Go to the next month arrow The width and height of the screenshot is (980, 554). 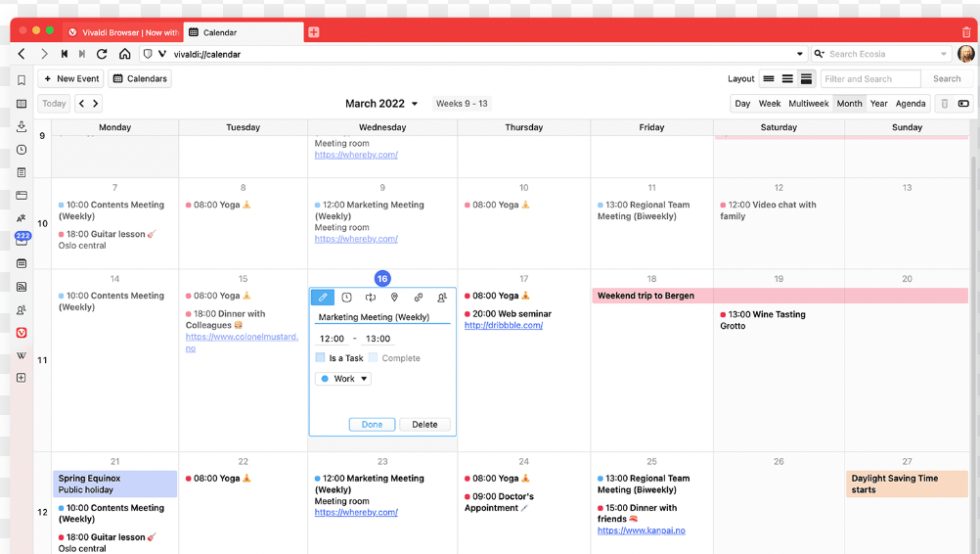coord(96,104)
